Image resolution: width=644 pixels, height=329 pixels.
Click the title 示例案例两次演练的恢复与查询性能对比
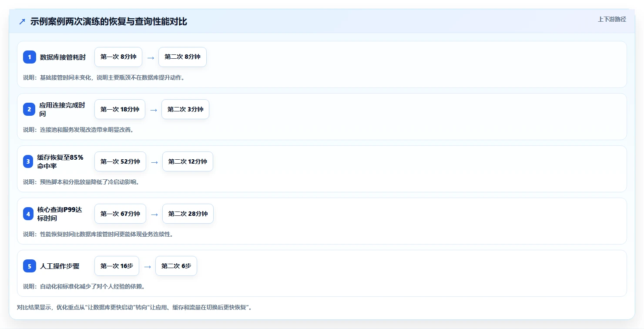point(109,22)
